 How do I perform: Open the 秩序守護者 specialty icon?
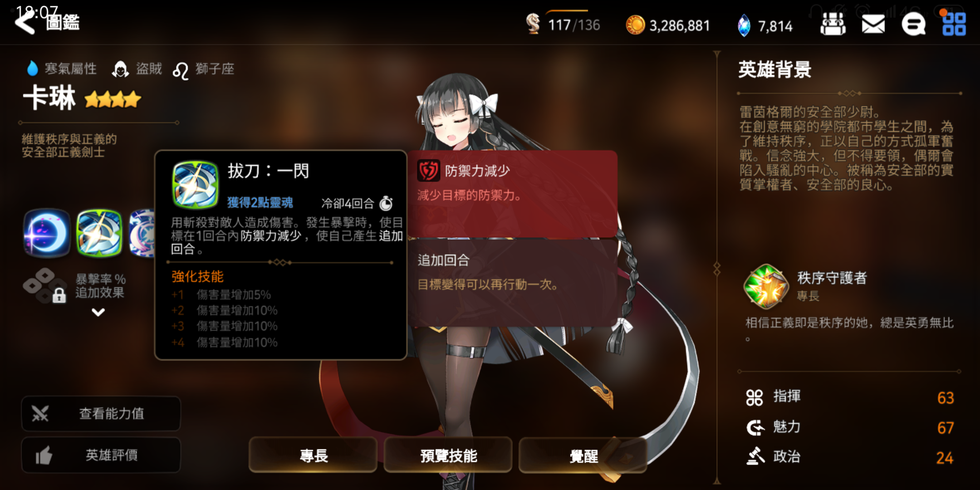click(x=766, y=286)
